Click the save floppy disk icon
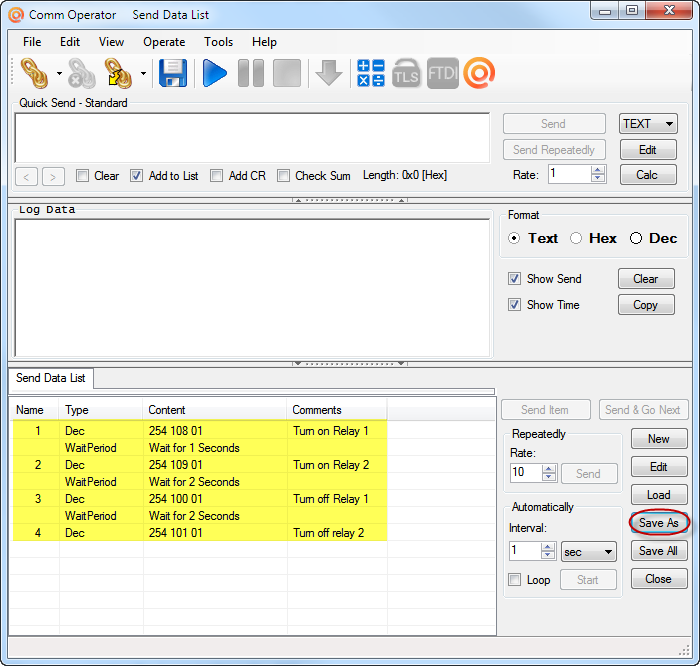700x666 pixels. pyautogui.click(x=173, y=73)
